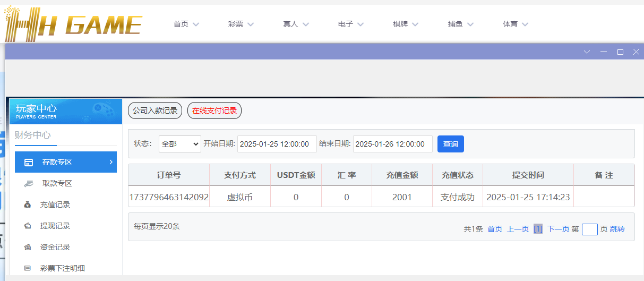Click the 跳转 page jump link
The width and height of the screenshot is (644, 281).
(617, 229)
